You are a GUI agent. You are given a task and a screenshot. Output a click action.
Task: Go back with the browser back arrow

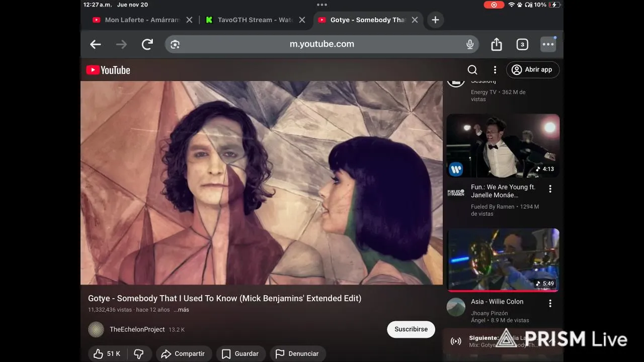96,44
